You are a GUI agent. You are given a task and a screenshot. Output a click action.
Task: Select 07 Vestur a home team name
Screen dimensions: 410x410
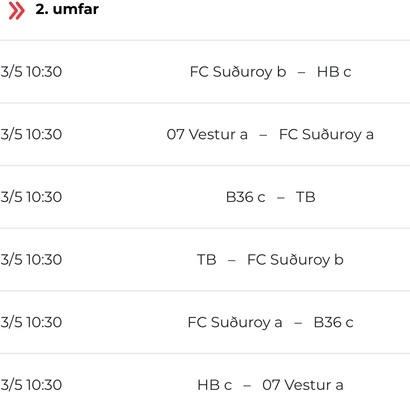tap(207, 134)
